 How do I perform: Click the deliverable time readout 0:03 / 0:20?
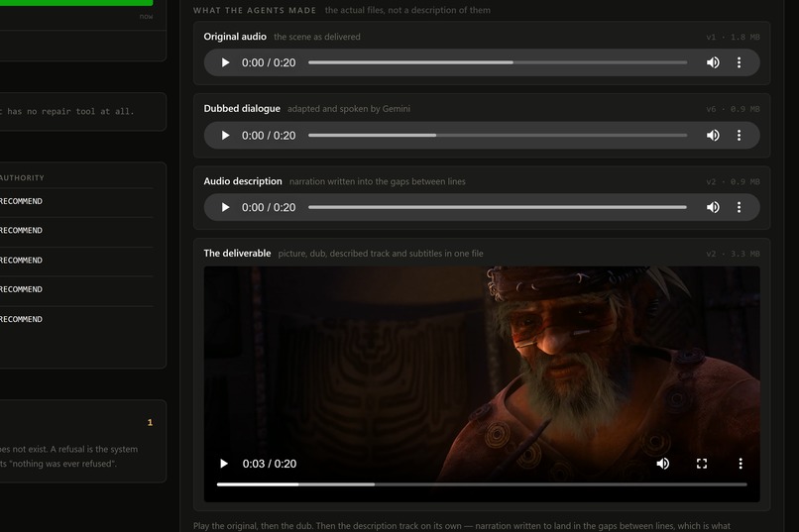coord(269,464)
